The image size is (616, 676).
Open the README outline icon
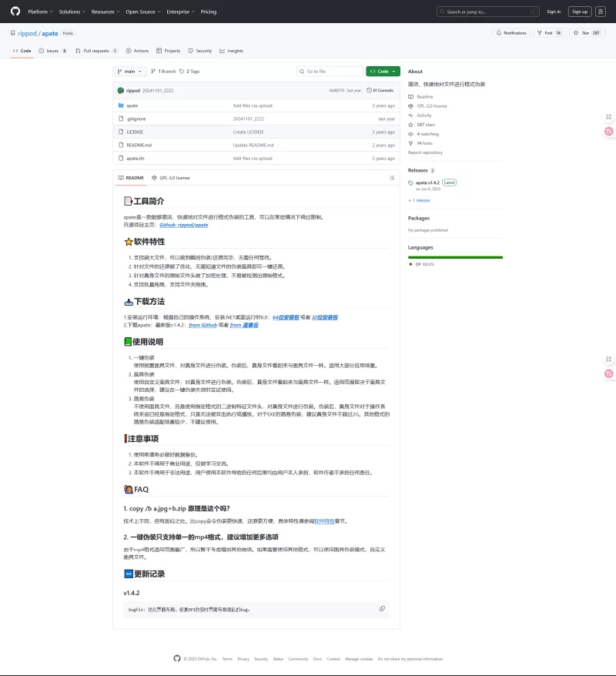pyautogui.click(x=392, y=178)
